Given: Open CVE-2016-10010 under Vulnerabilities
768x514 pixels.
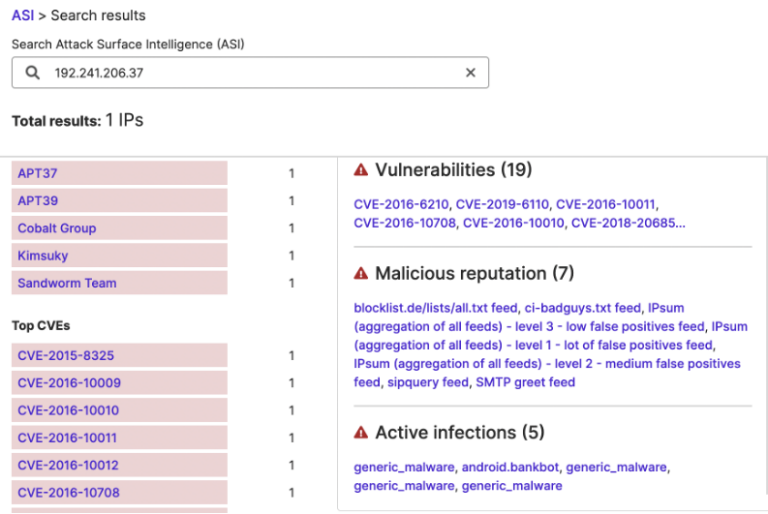Looking at the screenshot, I should 513,223.
